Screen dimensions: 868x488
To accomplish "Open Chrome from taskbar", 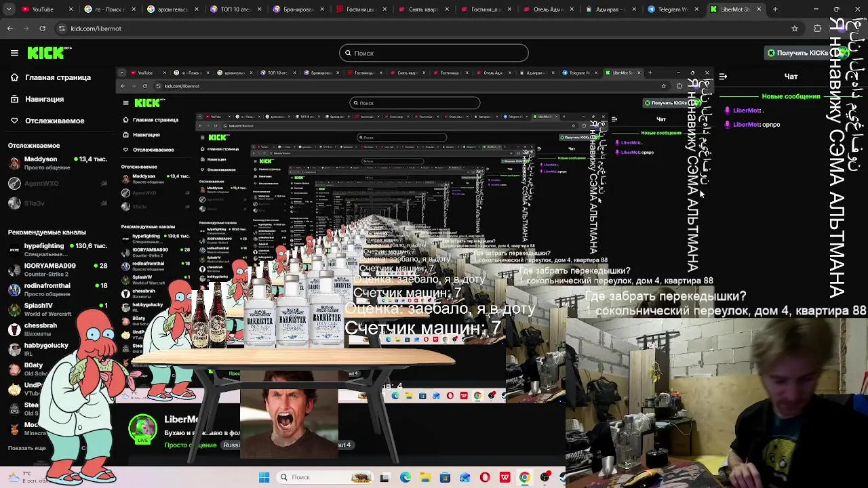I will [x=524, y=477].
